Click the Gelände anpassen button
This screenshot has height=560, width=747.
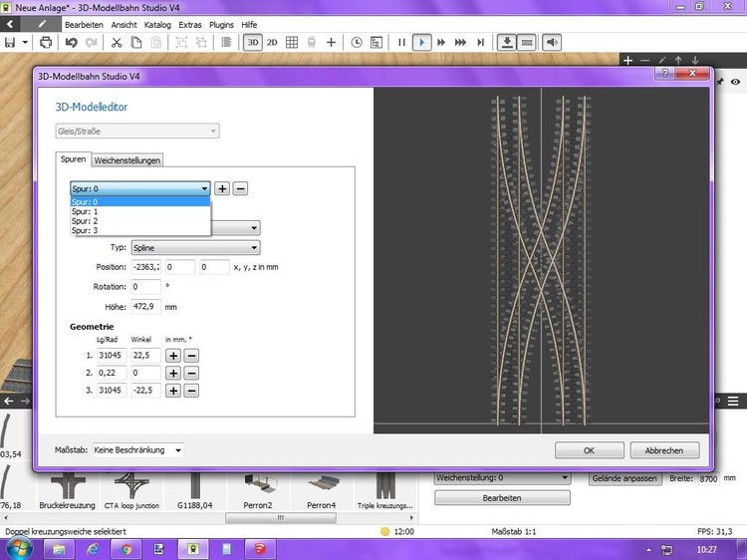(x=624, y=478)
